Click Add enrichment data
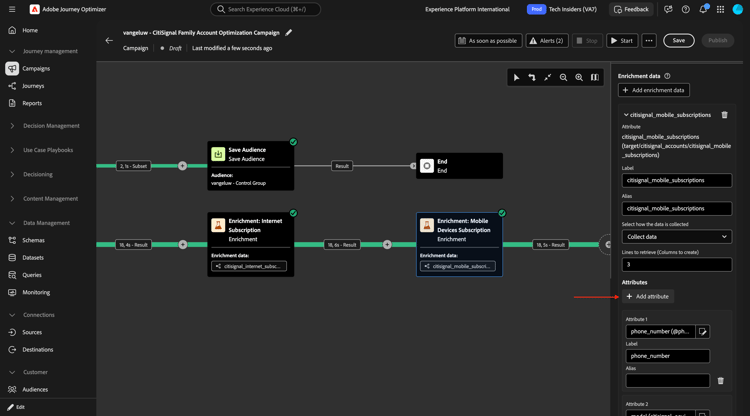 653,90
